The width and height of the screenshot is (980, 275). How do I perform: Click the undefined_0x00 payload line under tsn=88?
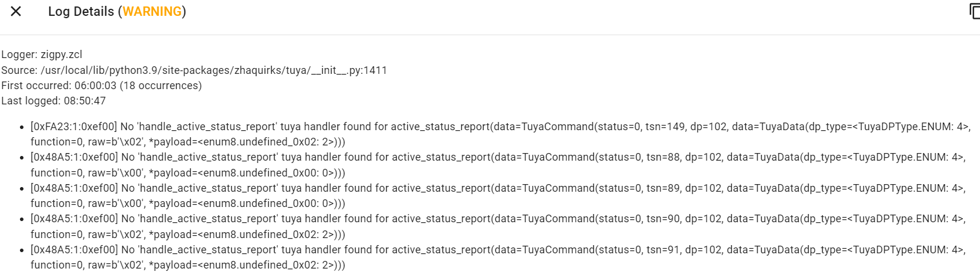pos(188,173)
